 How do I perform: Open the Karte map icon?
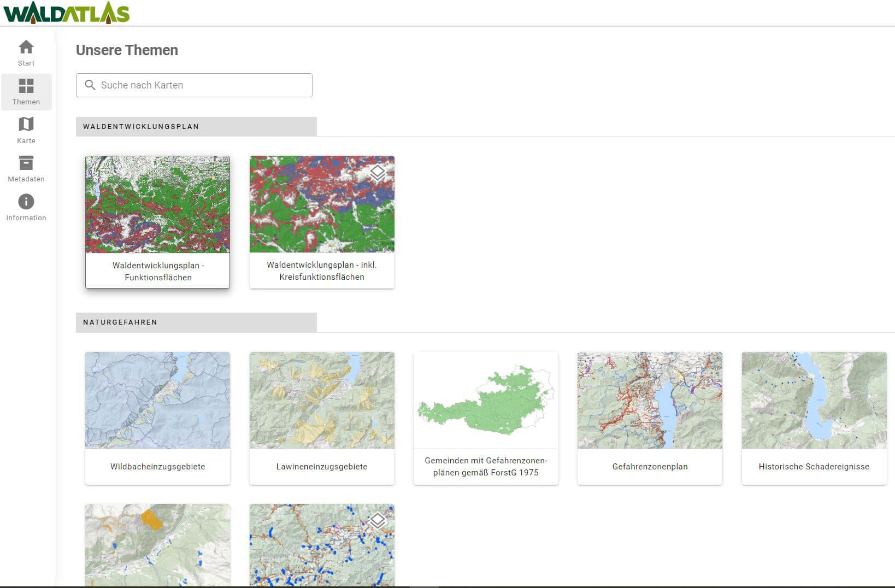pos(26,125)
